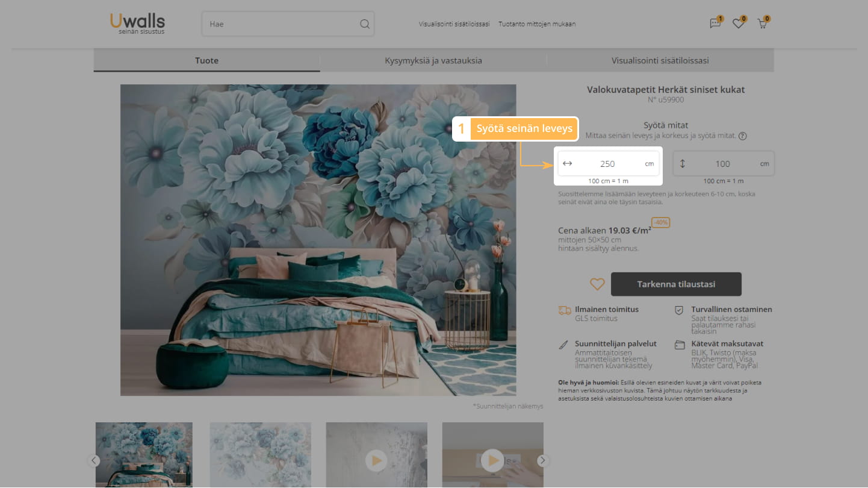Add product to favorites with orange heart
This screenshot has height=488, width=868.
[x=597, y=284]
